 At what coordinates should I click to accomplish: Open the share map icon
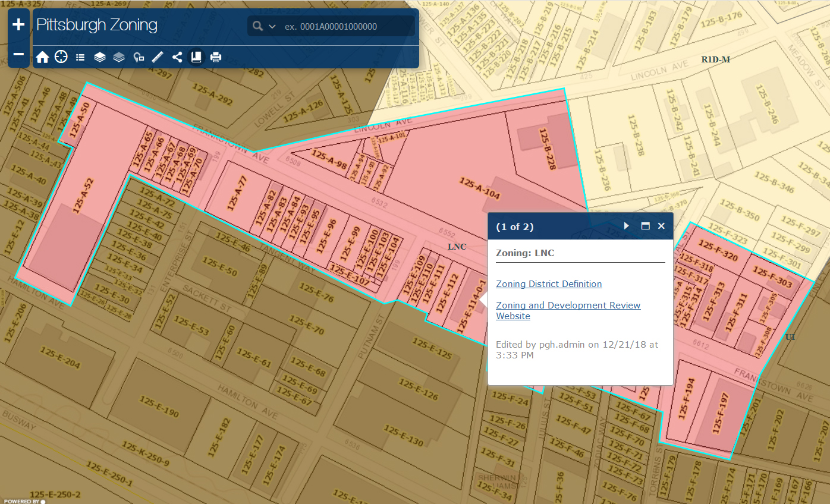pyautogui.click(x=177, y=57)
